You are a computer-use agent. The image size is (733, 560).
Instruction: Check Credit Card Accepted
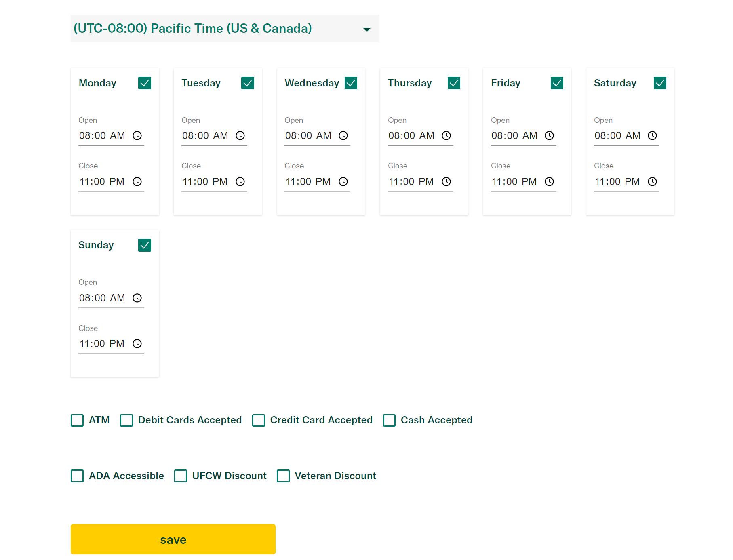tap(259, 420)
